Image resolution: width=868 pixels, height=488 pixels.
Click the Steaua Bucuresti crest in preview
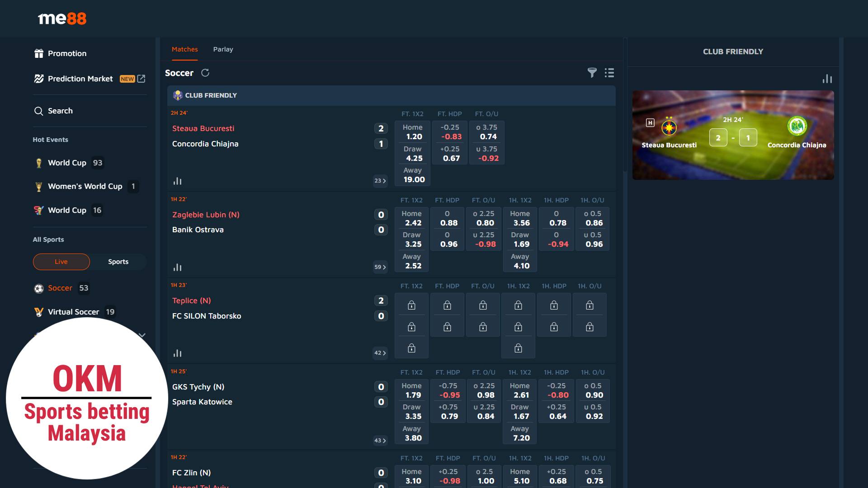coord(669,127)
